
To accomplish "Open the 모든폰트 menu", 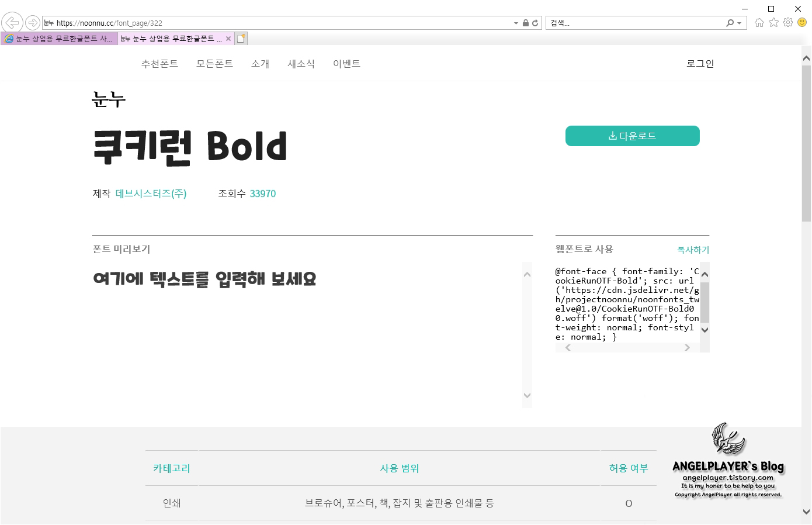I will (214, 63).
